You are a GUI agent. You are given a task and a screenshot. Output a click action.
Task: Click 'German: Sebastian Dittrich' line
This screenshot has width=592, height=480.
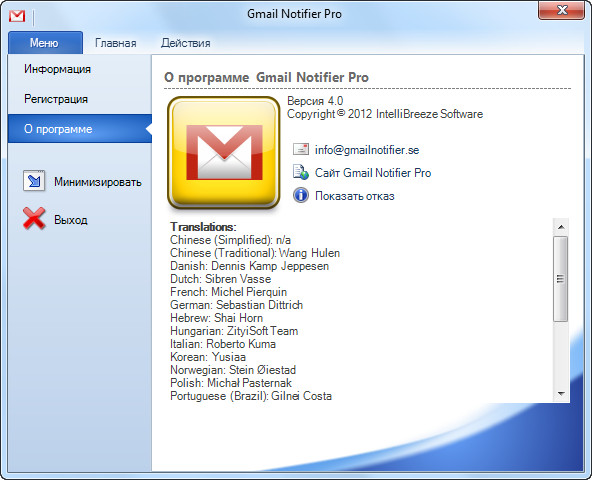(x=236, y=305)
